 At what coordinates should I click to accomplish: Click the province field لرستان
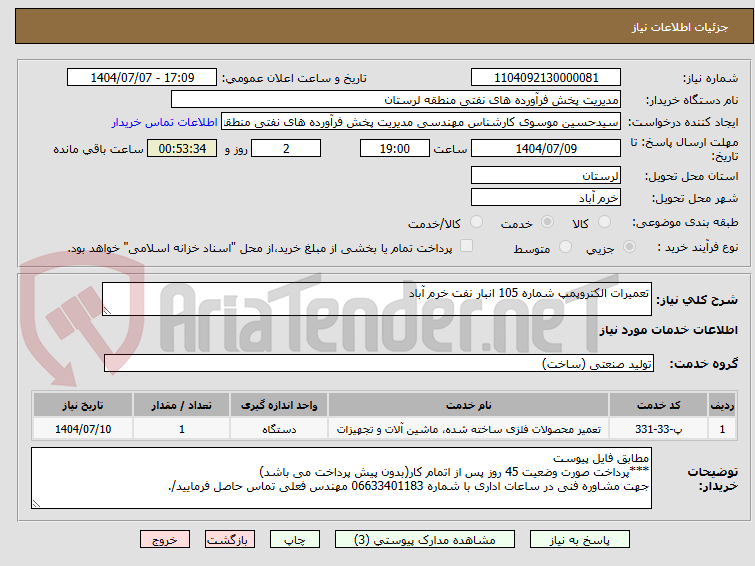point(546,176)
